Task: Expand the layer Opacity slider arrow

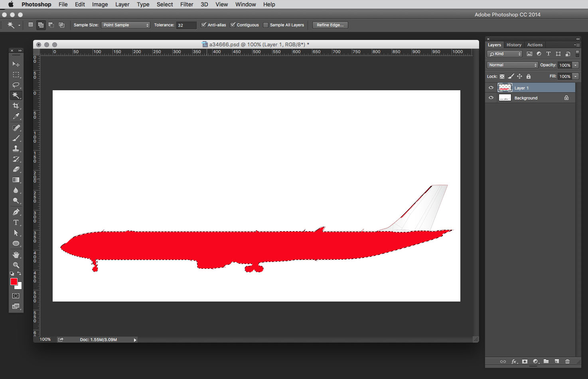Action: 576,65
